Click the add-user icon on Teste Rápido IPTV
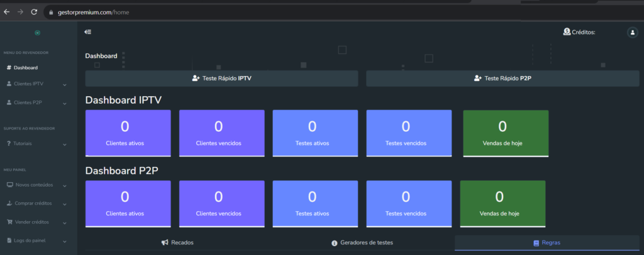This screenshot has height=255, width=644. (196, 78)
